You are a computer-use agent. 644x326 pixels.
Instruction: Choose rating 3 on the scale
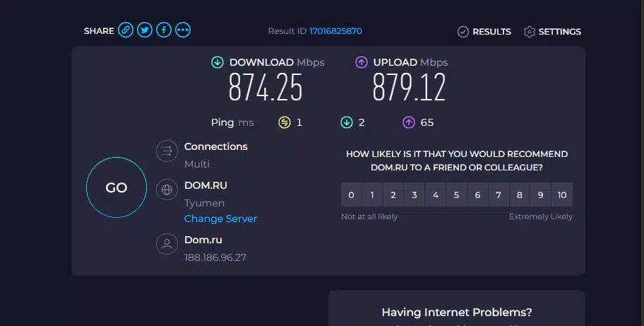(x=415, y=194)
